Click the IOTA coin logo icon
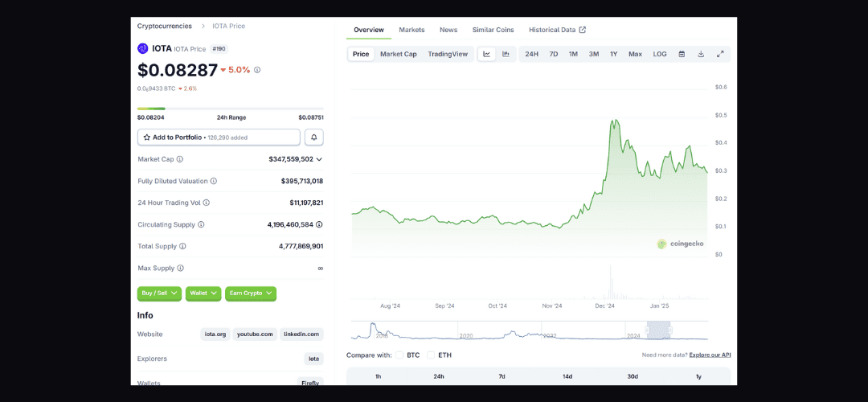The width and height of the screenshot is (868, 402). click(143, 49)
